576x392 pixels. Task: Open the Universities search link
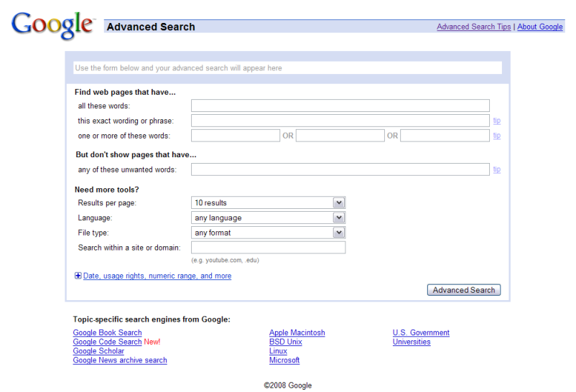pos(412,342)
